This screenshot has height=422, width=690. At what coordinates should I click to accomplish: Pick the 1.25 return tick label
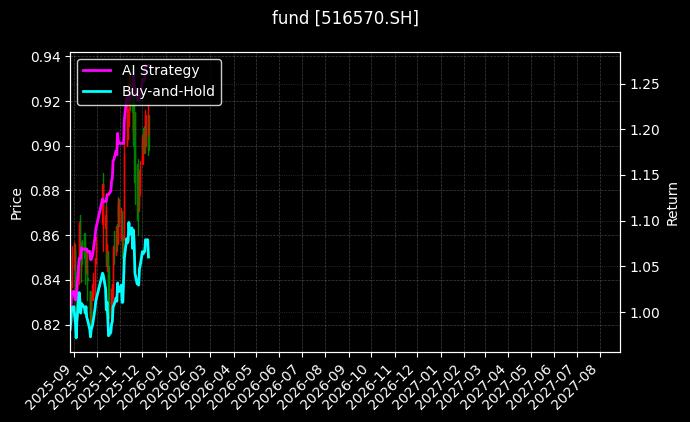pos(645,84)
